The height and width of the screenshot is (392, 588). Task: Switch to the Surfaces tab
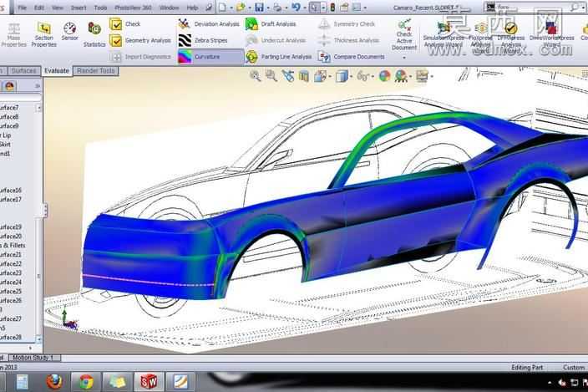(x=23, y=71)
